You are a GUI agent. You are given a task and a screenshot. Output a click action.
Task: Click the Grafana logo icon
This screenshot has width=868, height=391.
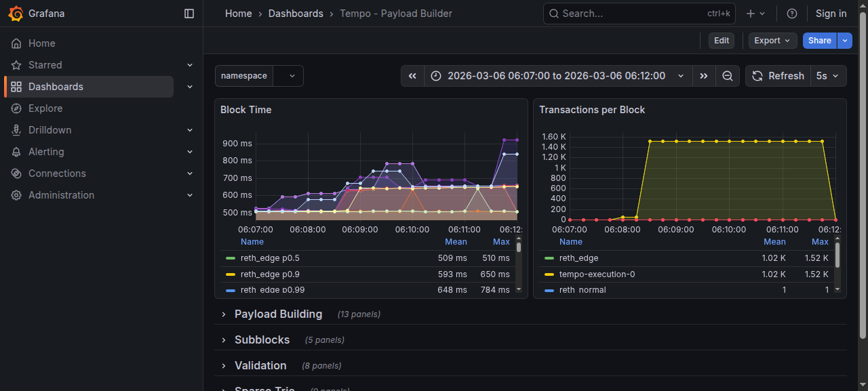pyautogui.click(x=16, y=14)
